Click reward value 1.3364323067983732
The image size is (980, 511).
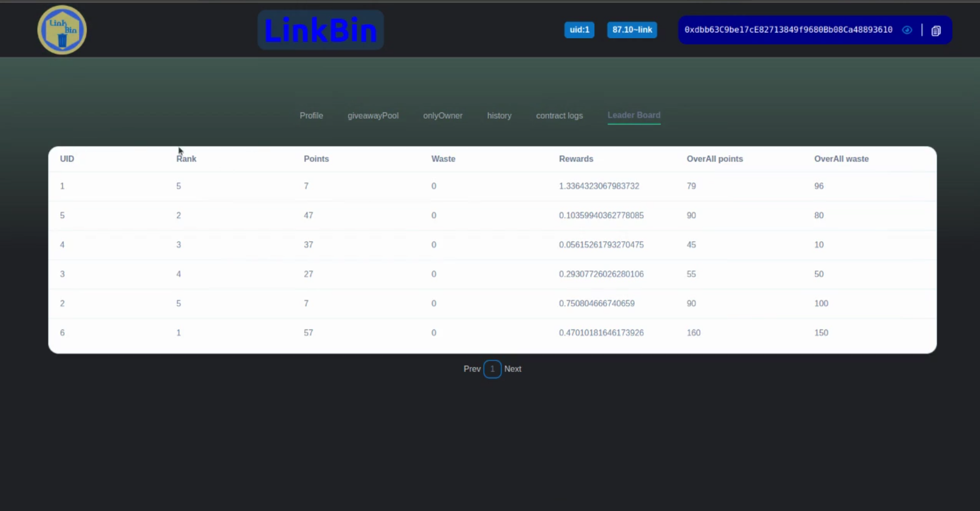pos(599,186)
